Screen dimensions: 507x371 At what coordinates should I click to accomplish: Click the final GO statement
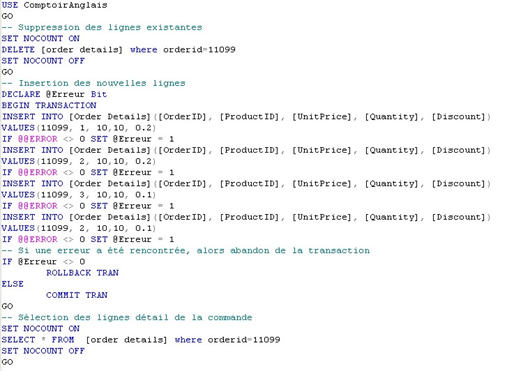click(x=7, y=362)
